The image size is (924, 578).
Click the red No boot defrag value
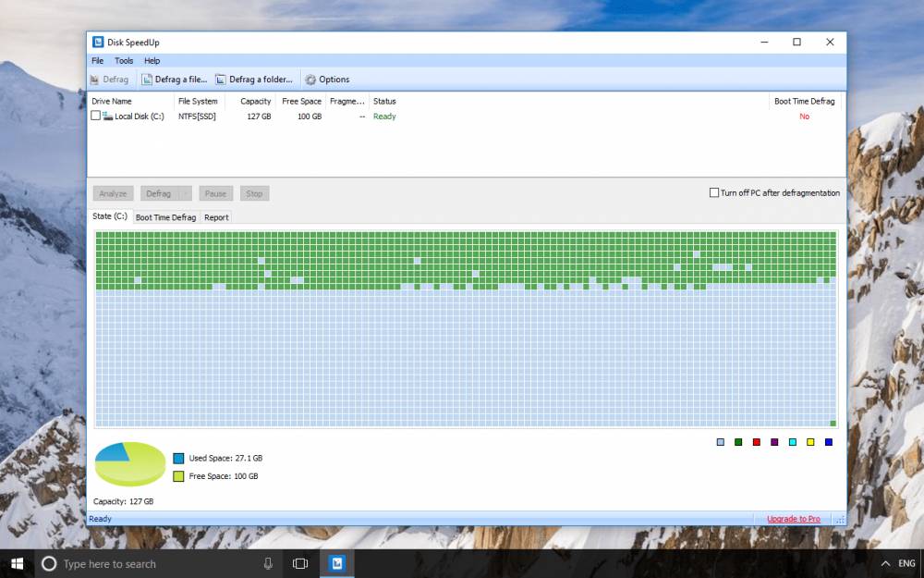coord(805,117)
